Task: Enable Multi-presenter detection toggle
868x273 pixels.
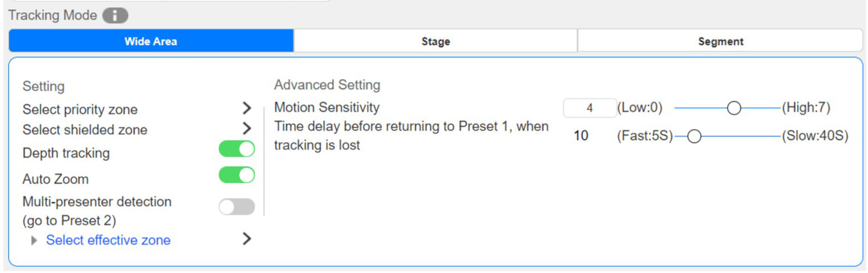Action: click(237, 207)
